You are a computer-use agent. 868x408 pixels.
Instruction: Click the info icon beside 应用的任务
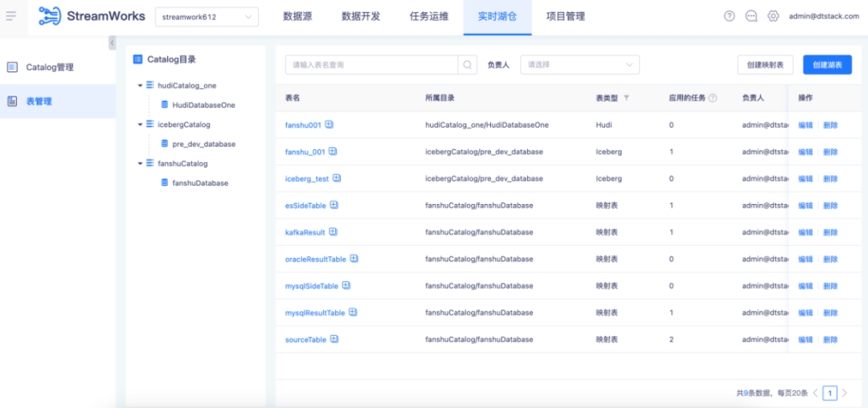[x=713, y=98]
